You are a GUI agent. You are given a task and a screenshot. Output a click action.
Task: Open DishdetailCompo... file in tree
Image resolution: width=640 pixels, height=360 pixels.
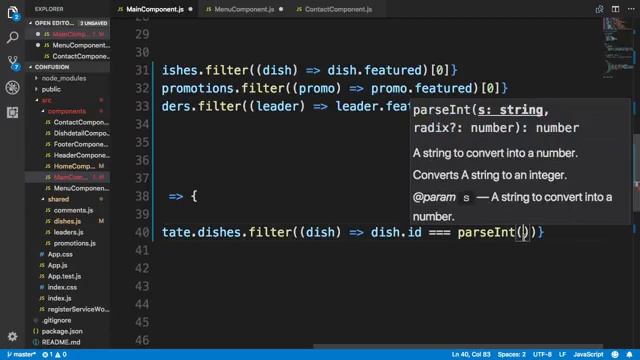pyautogui.click(x=68, y=133)
